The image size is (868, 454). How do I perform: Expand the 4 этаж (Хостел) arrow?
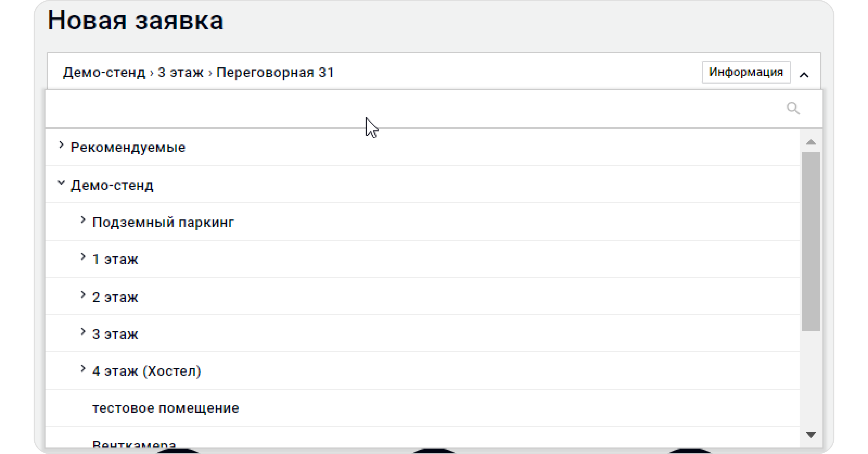(83, 369)
